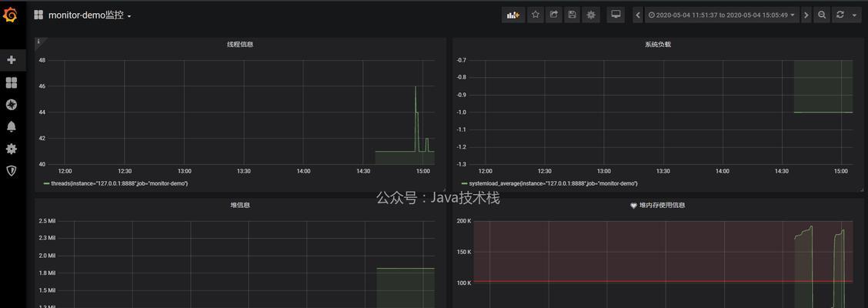The width and height of the screenshot is (868, 308).
Task: Shift time range backward
Action: (x=638, y=15)
